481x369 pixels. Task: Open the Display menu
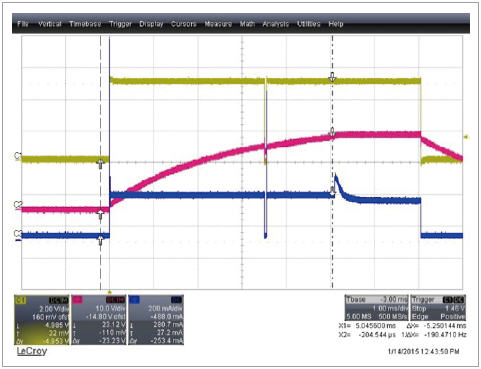[x=151, y=24]
